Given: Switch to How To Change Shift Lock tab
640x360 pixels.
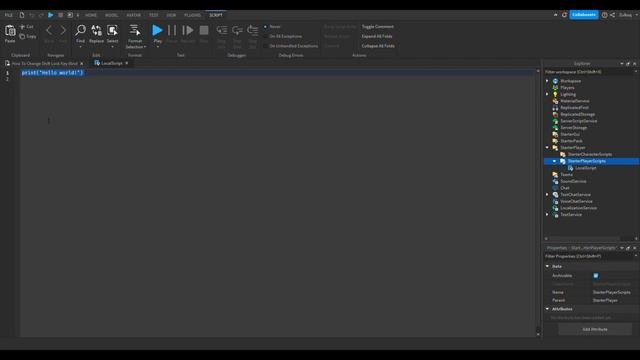Looking at the screenshot, I should pos(44,64).
